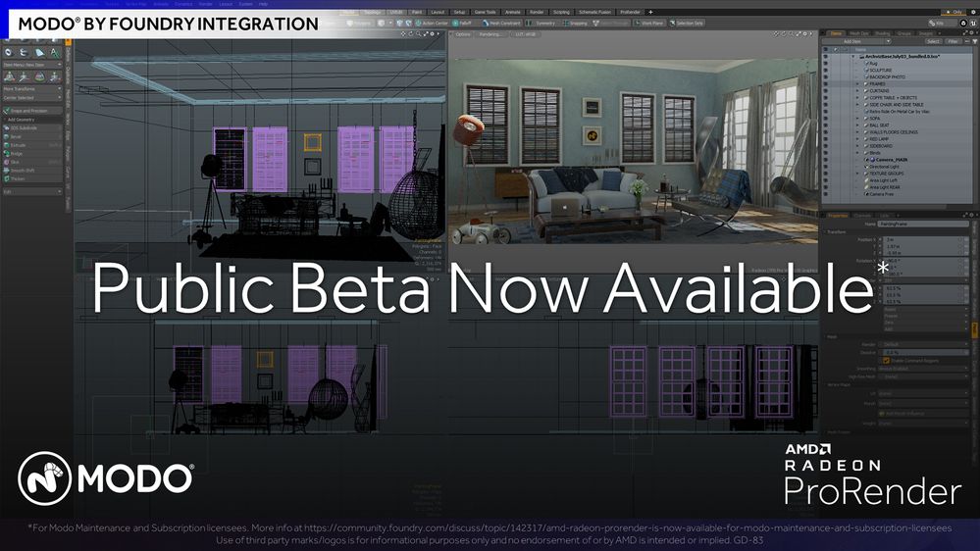Screen dimensions: 980x551
Task: Switch to the Render layout tab
Action: (537, 12)
